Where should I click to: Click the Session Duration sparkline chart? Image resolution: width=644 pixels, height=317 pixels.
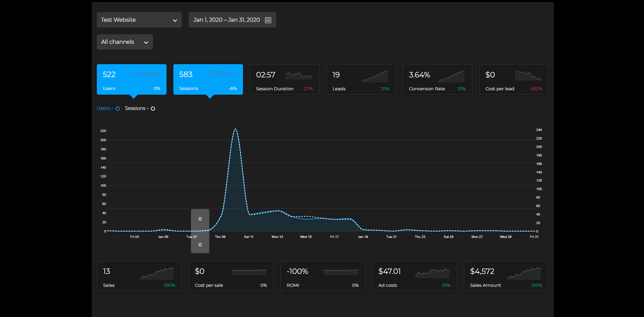pos(298,76)
